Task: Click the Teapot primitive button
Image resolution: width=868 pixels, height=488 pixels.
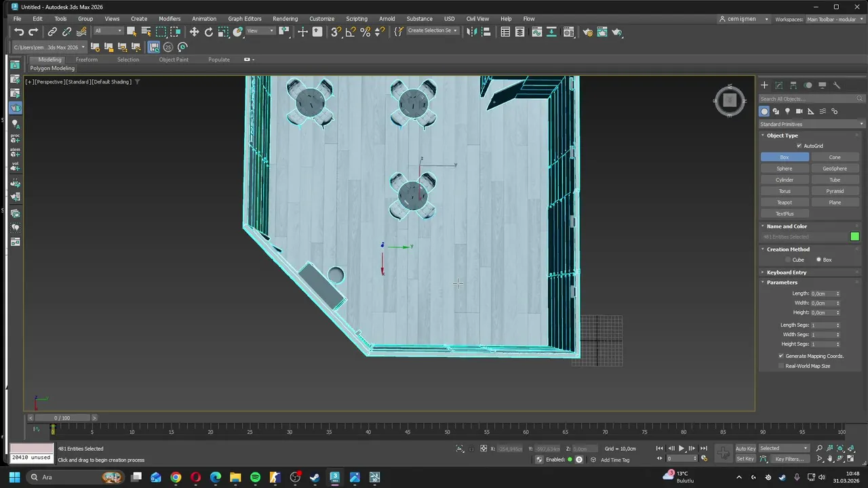Action: pos(785,203)
